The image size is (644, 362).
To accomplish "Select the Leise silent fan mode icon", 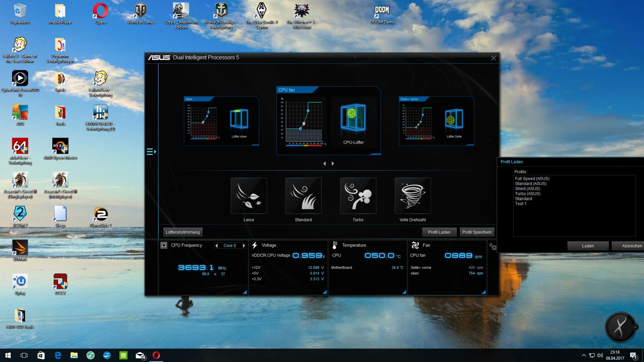I will pos(249,196).
